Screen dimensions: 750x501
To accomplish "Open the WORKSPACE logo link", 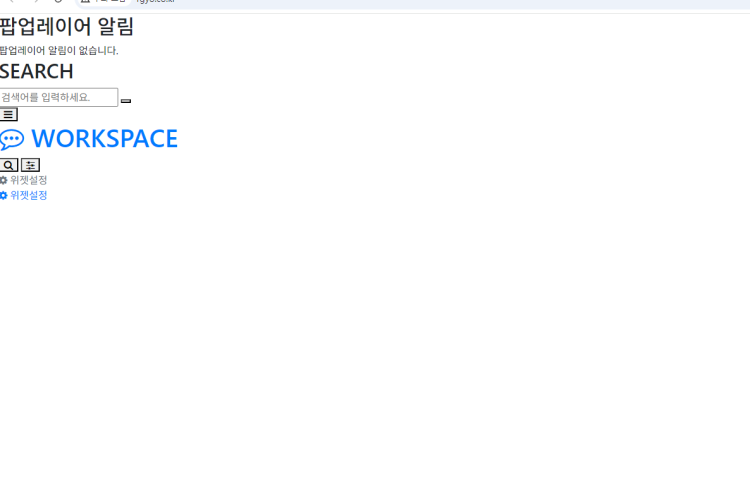I will coord(89,139).
